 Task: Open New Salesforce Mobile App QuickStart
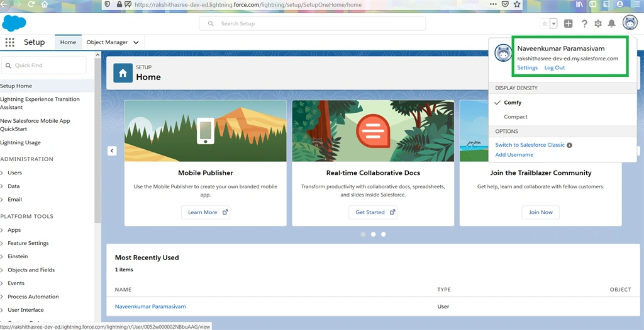(x=35, y=125)
